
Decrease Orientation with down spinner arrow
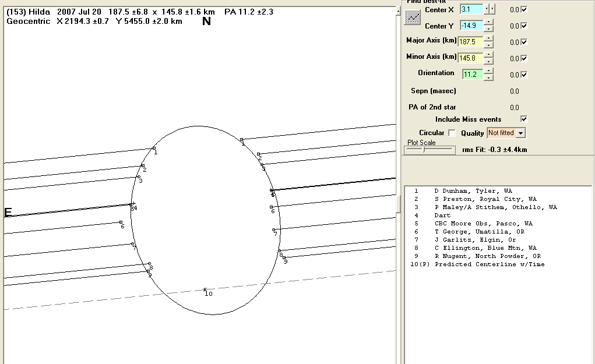[x=489, y=77]
